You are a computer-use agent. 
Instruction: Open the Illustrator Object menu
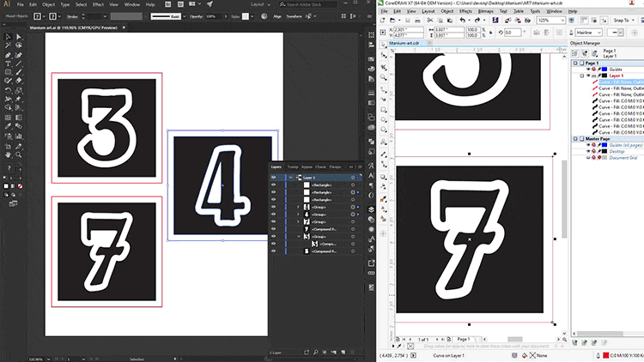coord(48,4)
